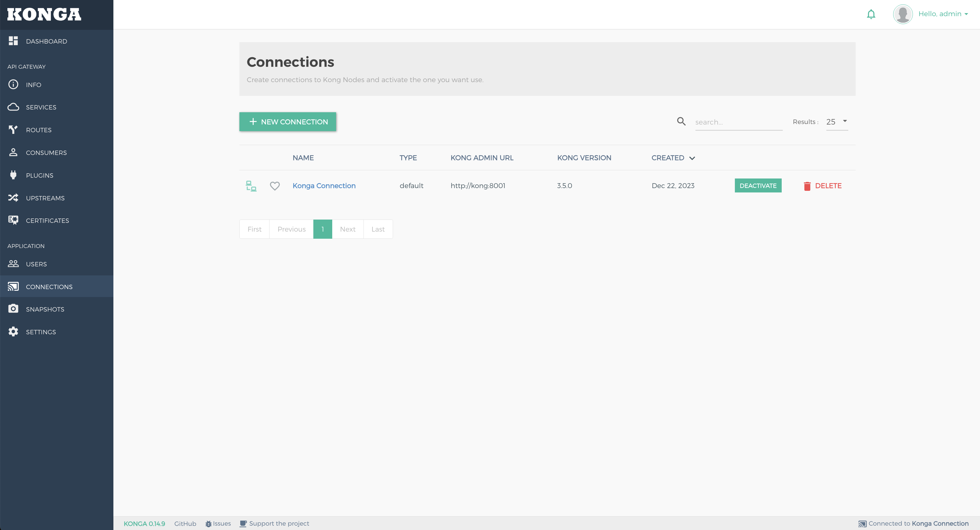The width and height of the screenshot is (980, 530).
Task: Sort by the Created column arrow
Action: point(692,158)
